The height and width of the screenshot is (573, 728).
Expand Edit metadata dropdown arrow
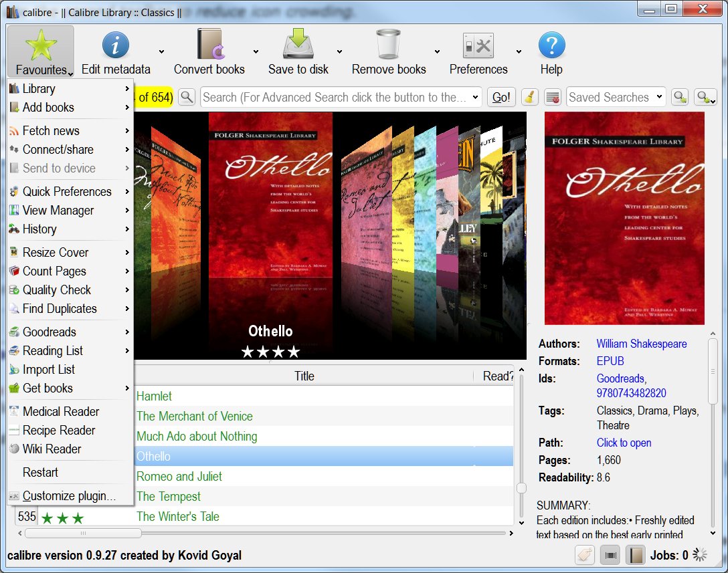(161, 51)
